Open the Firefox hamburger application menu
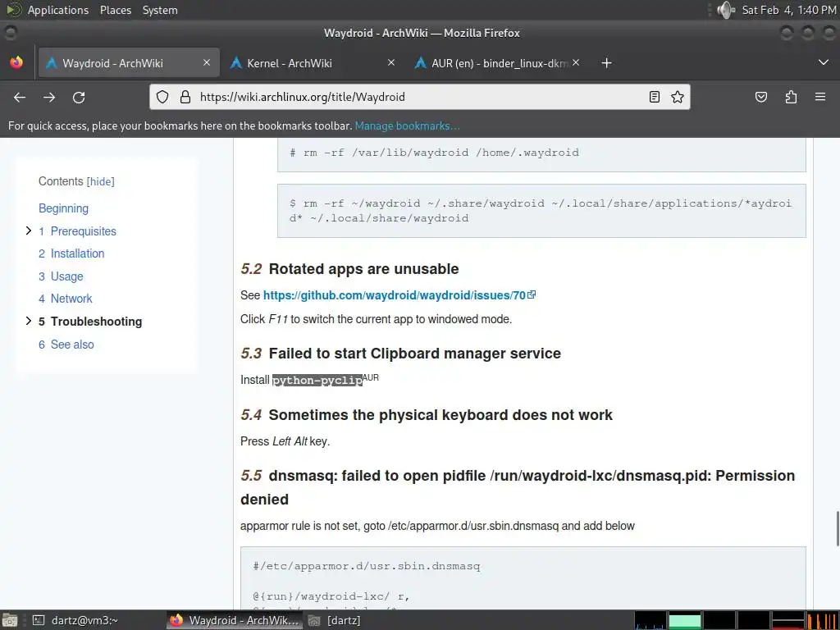Screen dimensions: 840x630 click(x=820, y=97)
